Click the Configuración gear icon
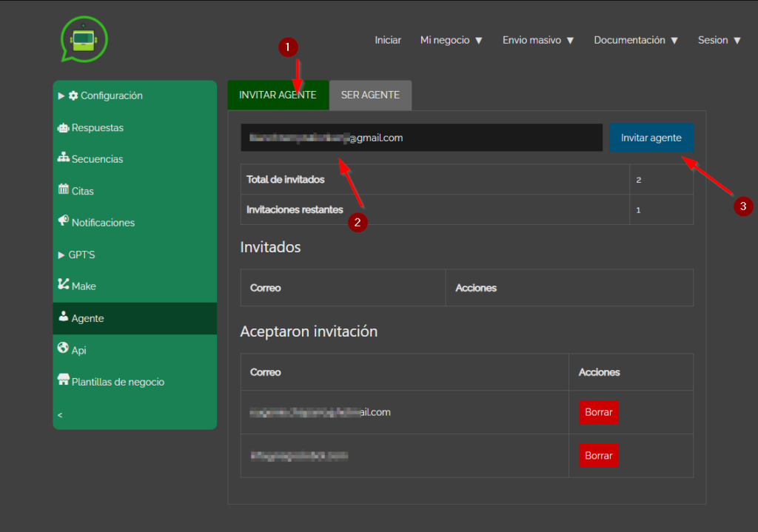Screen dimensions: 758x532 (73, 95)
